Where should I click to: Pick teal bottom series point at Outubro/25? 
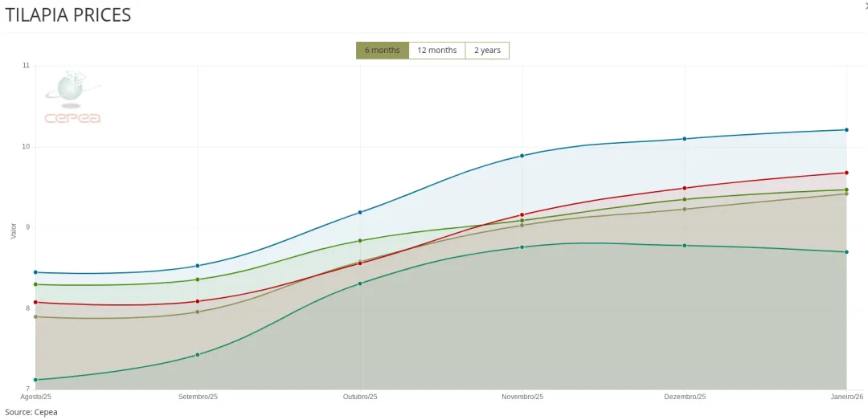(360, 283)
